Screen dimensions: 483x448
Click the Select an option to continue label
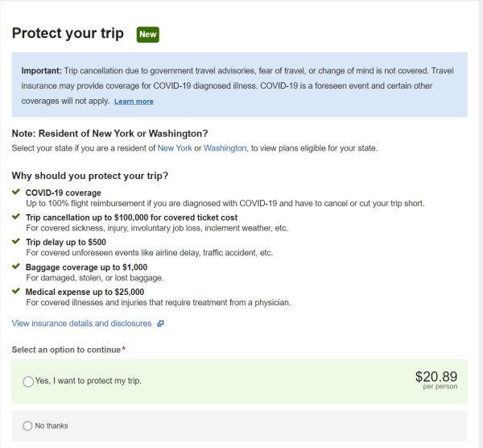(x=68, y=350)
